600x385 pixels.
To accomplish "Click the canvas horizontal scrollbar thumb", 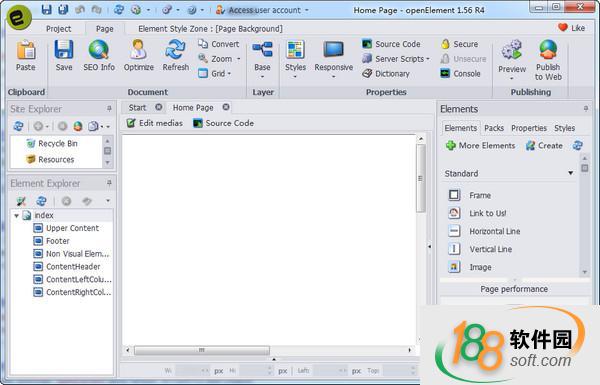I will point(202,350).
